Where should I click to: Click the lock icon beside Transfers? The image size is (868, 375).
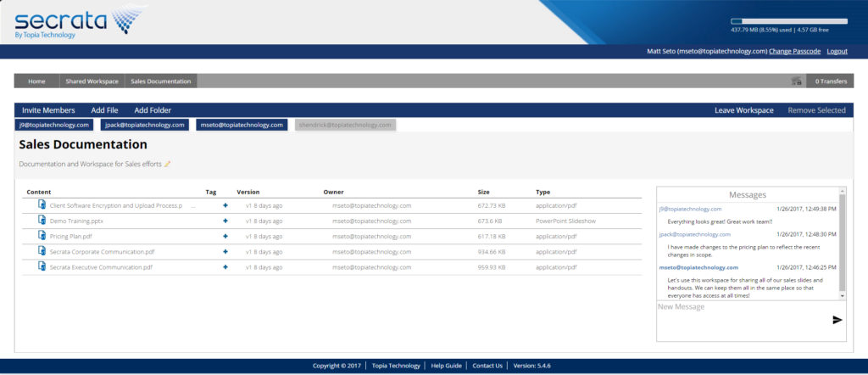pyautogui.click(x=797, y=81)
